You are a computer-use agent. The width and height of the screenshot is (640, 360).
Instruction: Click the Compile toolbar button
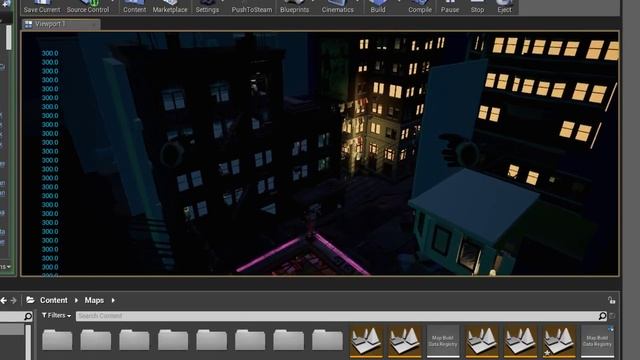click(x=420, y=7)
